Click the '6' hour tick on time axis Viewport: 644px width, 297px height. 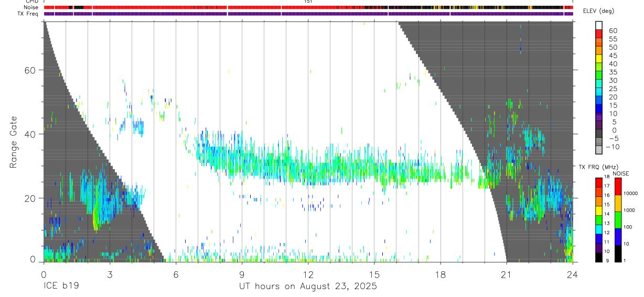click(176, 274)
